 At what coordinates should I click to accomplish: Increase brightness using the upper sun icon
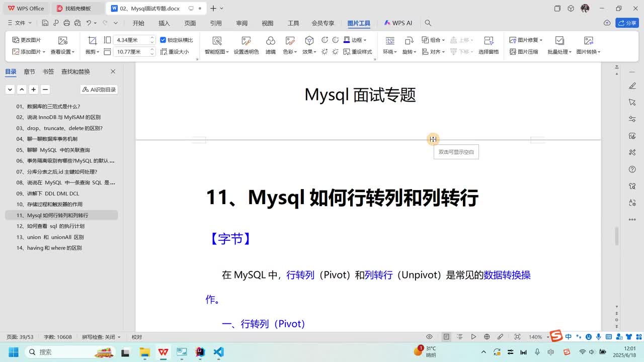coord(325,40)
